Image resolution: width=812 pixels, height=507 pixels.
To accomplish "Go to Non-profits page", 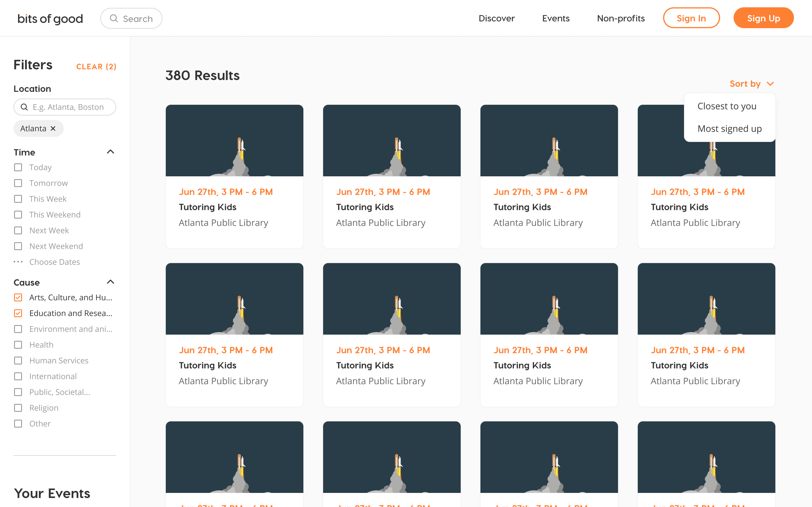I will (621, 18).
